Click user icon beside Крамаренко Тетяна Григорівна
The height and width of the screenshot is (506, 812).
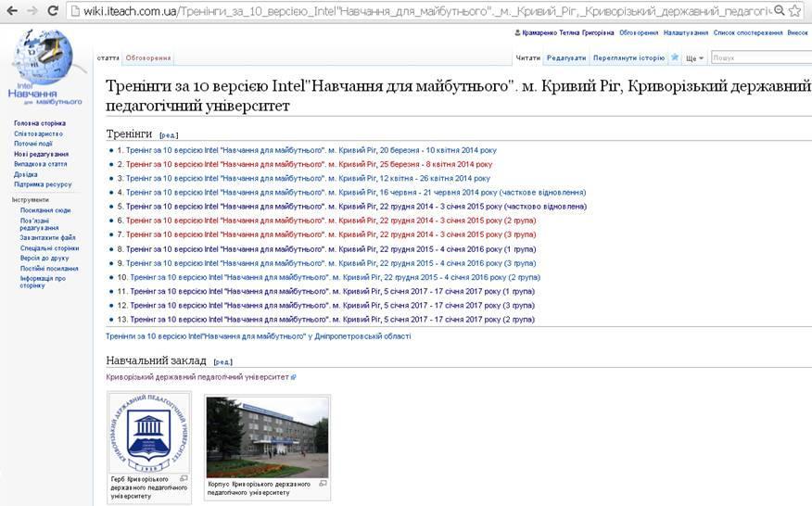(517, 32)
